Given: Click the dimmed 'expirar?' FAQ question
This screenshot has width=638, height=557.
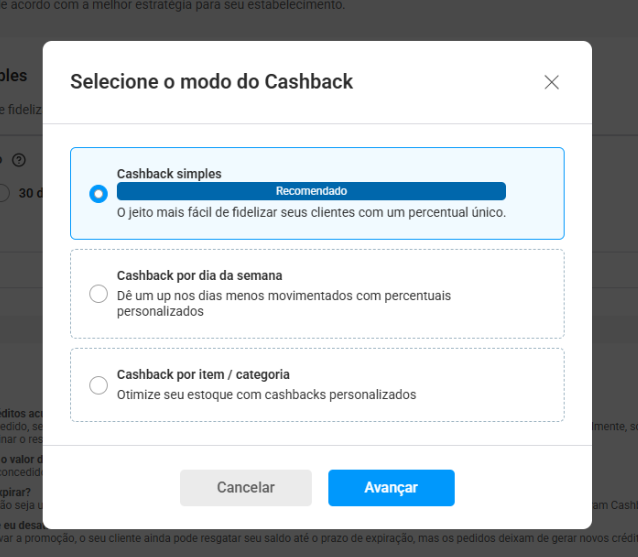Looking at the screenshot, I should point(16,492).
